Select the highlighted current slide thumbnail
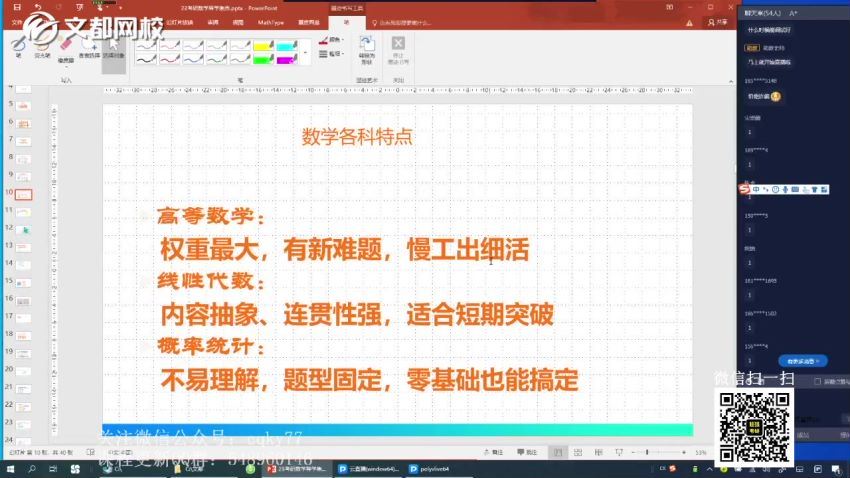The width and height of the screenshot is (850, 478). pyautogui.click(x=23, y=193)
